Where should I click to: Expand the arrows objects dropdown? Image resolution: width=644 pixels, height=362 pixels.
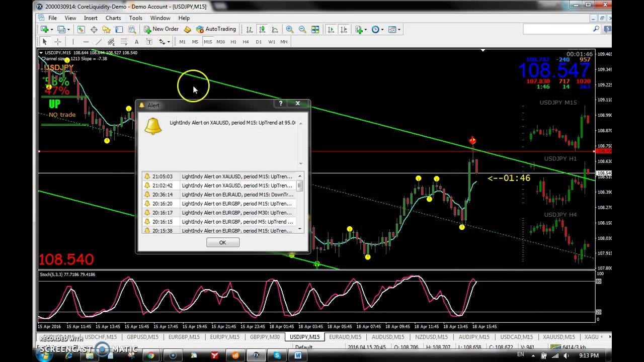(168, 42)
